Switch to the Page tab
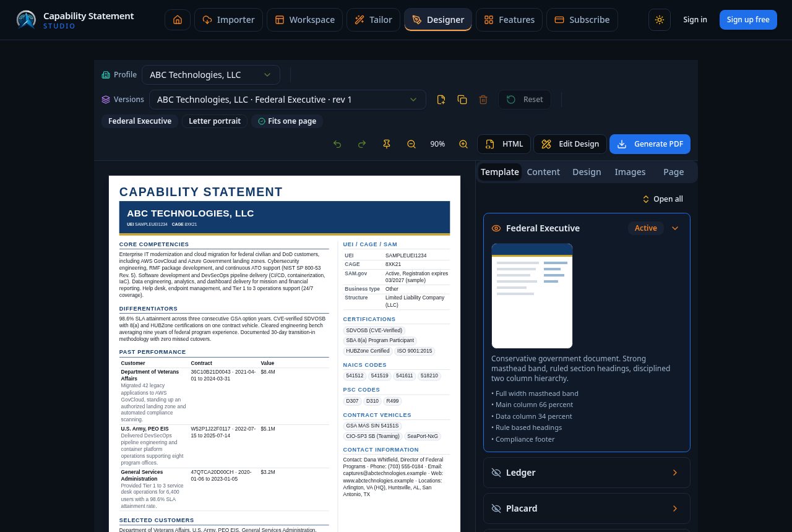This screenshot has width=792, height=532. point(674,172)
